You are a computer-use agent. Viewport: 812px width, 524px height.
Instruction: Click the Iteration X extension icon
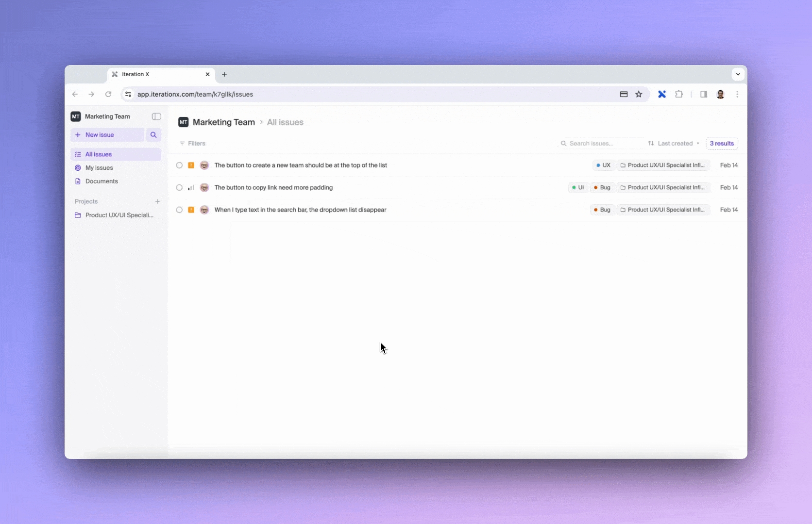pyautogui.click(x=661, y=94)
